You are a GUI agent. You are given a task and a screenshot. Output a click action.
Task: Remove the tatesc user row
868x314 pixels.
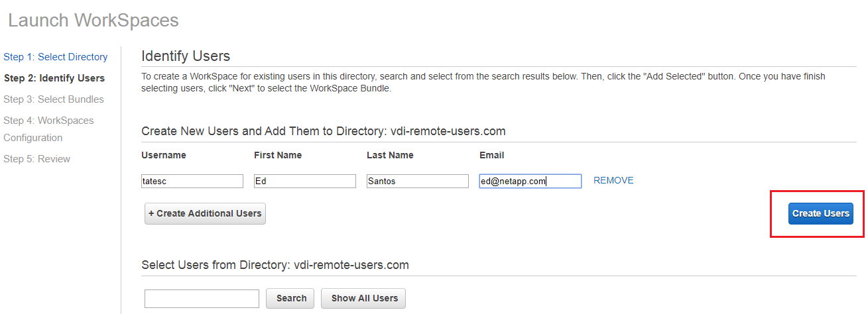click(x=613, y=180)
